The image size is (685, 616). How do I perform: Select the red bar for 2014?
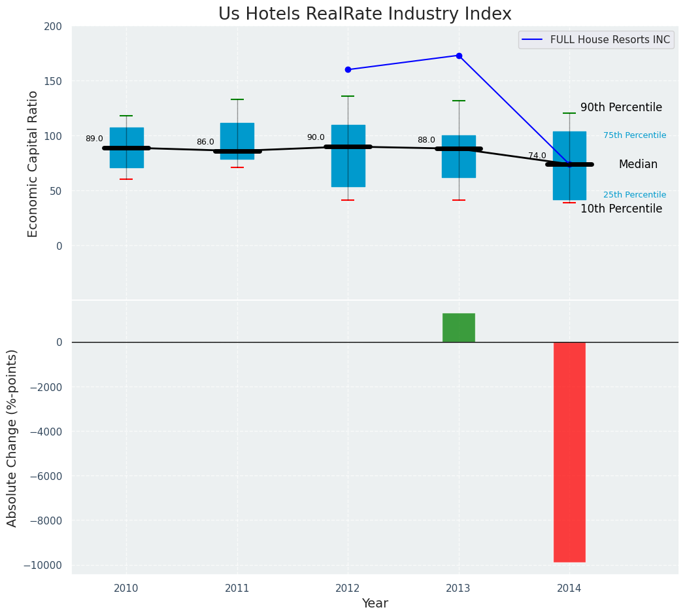point(569,451)
